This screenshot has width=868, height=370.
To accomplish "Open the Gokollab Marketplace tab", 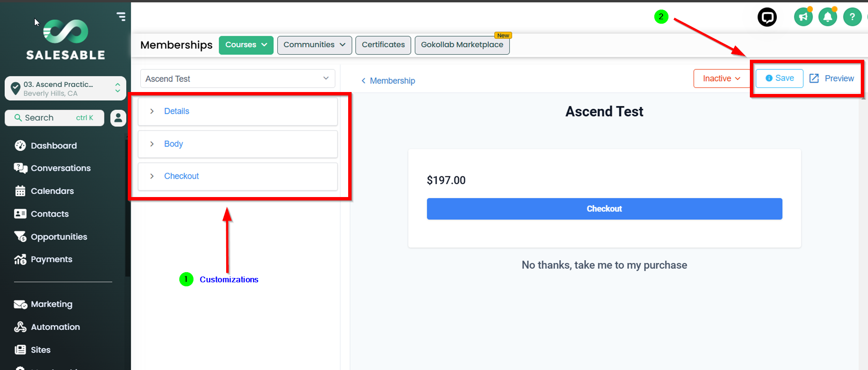I will (x=462, y=45).
